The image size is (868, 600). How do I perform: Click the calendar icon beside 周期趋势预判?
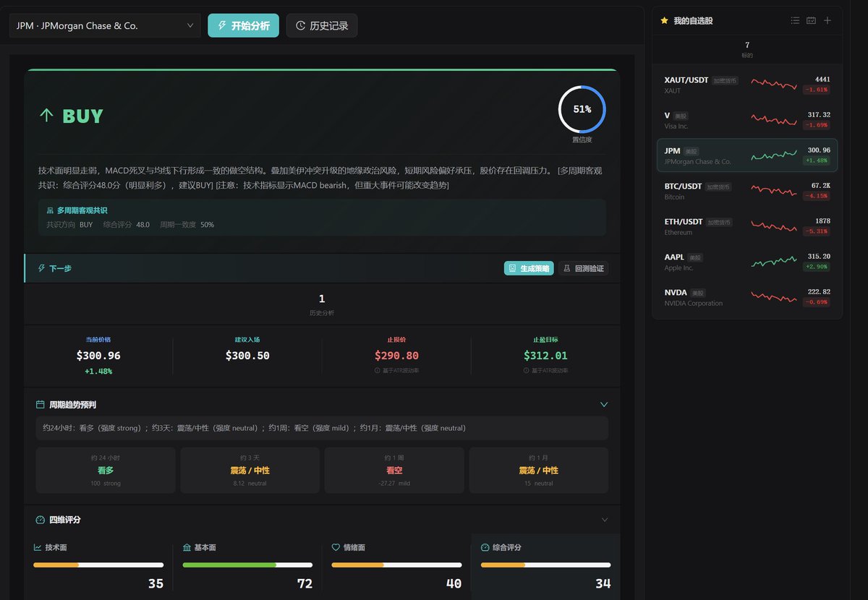tap(41, 404)
